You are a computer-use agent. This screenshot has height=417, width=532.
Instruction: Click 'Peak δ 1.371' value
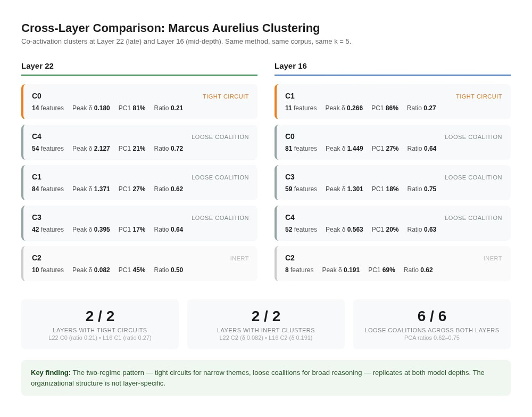point(91,189)
